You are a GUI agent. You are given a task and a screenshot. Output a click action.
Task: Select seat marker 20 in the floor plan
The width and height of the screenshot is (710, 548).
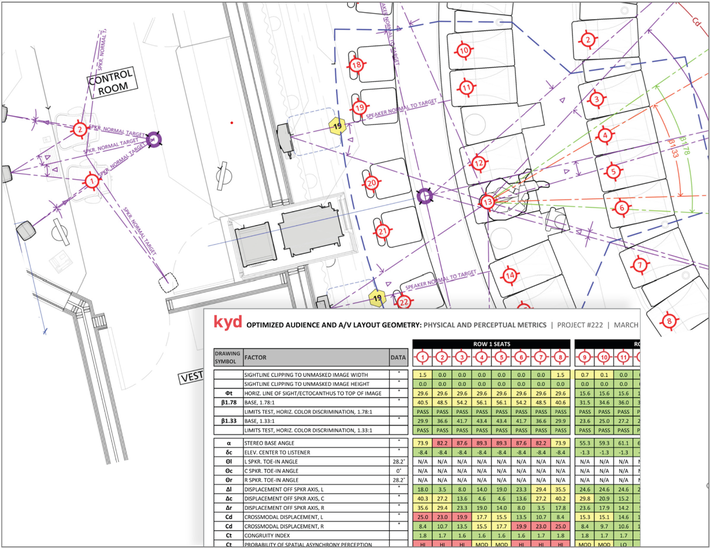pos(372,183)
